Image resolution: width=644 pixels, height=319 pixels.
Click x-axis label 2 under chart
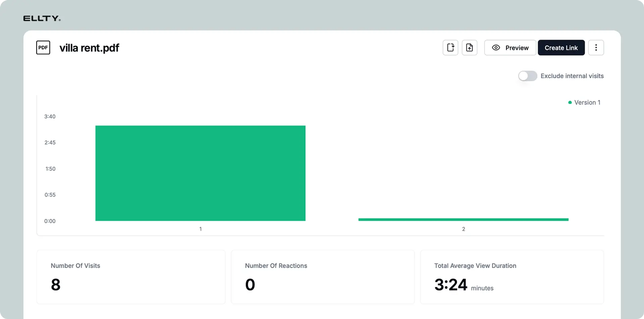[x=464, y=229]
